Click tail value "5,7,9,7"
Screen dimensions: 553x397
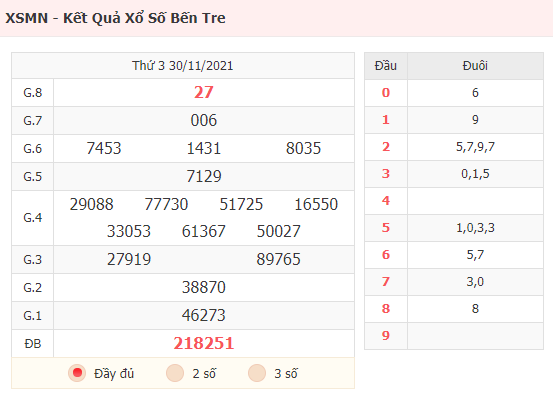(x=475, y=147)
